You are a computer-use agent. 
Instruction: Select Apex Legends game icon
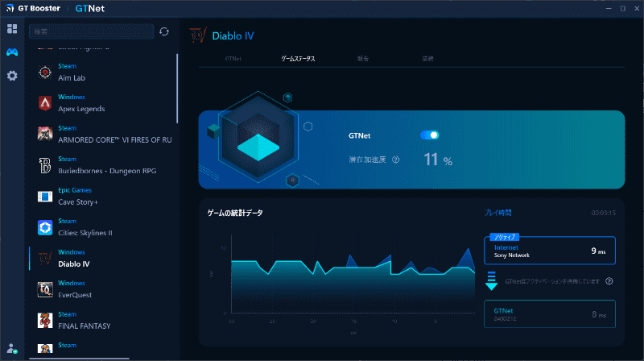(45, 103)
